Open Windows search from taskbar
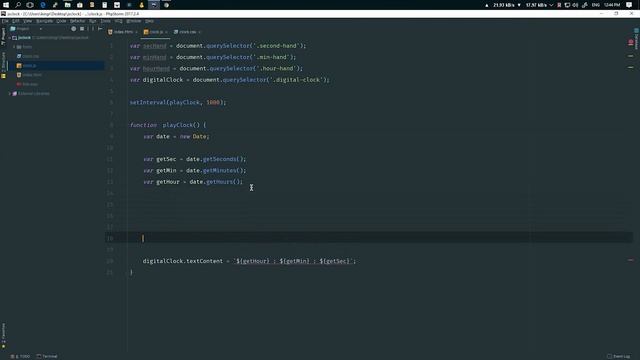640x360 pixels. (18, 5)
